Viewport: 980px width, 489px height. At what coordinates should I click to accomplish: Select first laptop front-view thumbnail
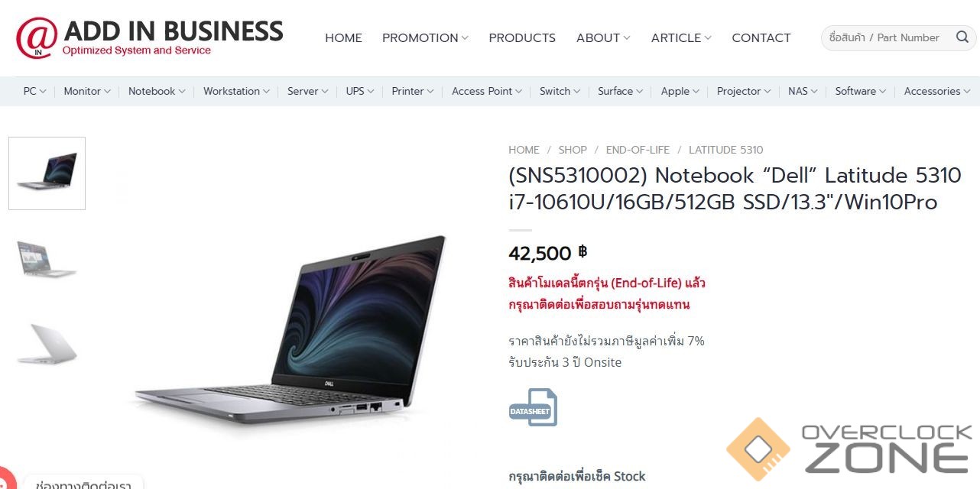pyautogui.click(x=47, y=173)
